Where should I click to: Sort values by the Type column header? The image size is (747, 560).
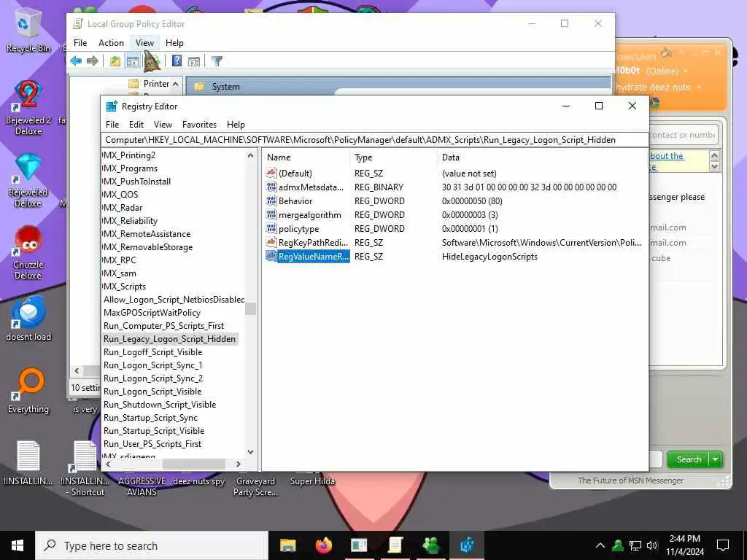click(x=393, y=157)
